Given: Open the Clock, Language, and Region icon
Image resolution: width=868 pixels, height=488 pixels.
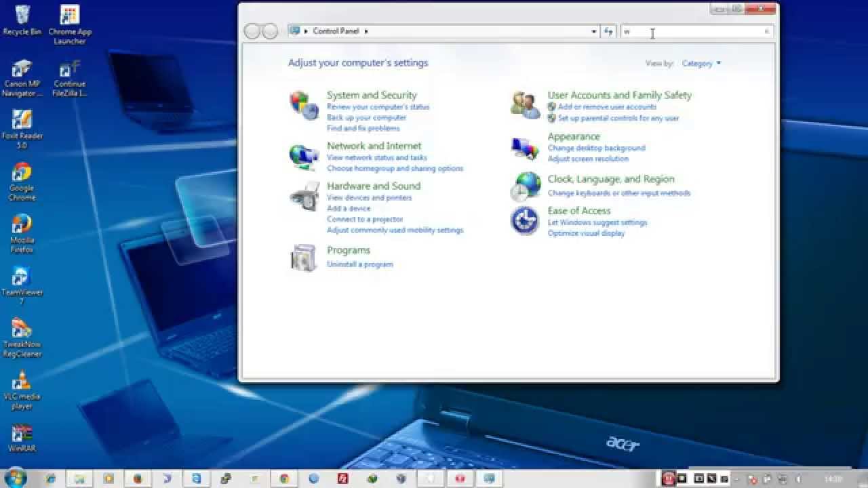Looking at the screenshot, I should [525, 186].
